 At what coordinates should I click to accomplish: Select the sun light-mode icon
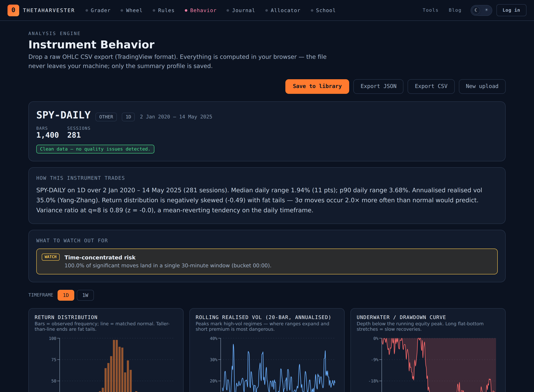[486, 10]
